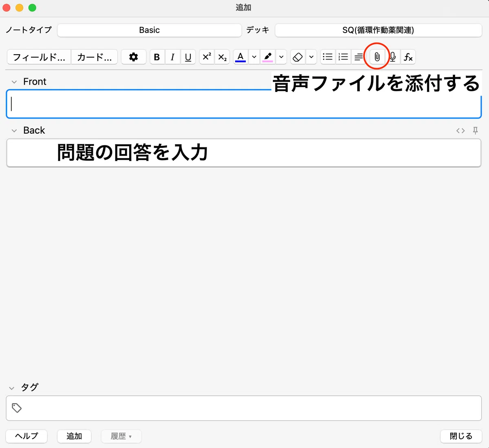Close the window with red button
Viewport: 489px width, 448px height.
pos(7,8)
